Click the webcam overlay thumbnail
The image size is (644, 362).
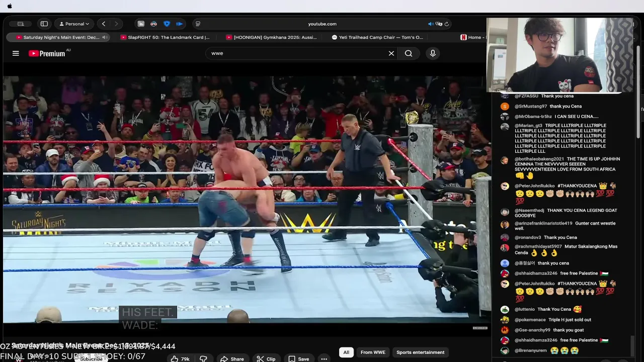(559, 55)
